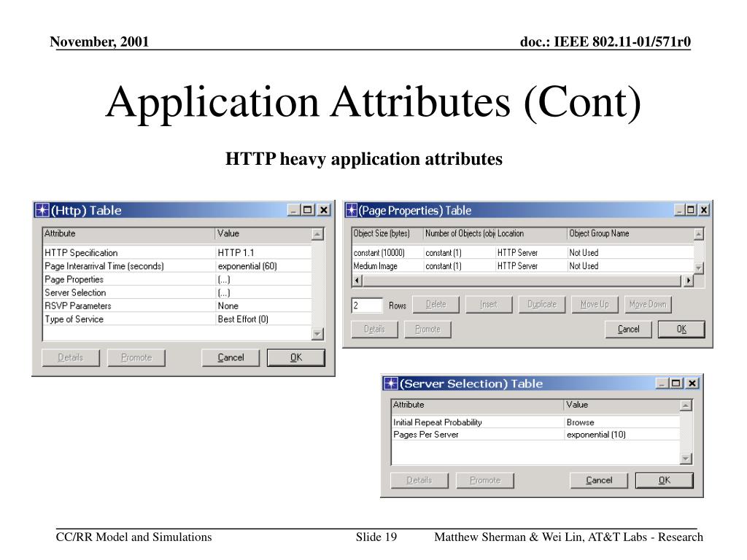Click Move Down in Page Properties Table
The width and height of the screenshot is (747, 560).
click(x=648, y=304)
